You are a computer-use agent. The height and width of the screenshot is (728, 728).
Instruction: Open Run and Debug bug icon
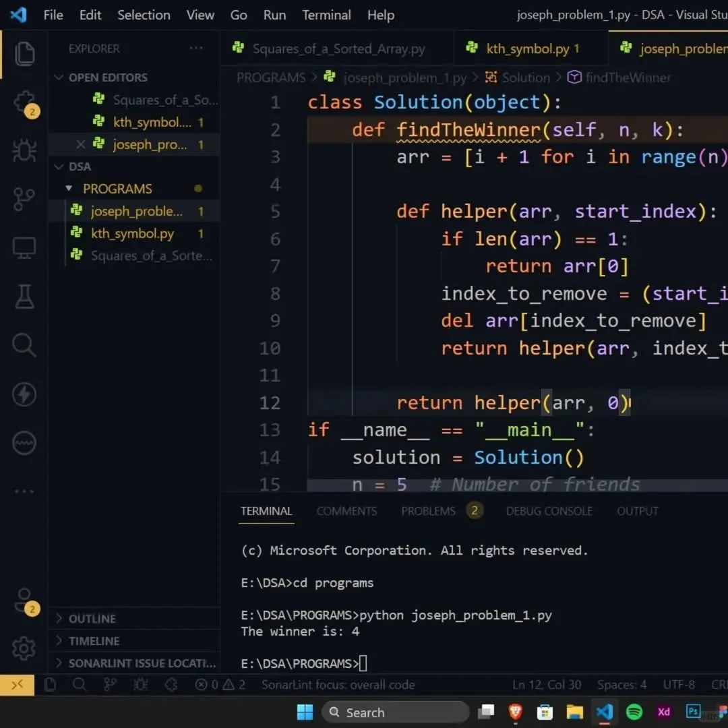tap(24, 150)
